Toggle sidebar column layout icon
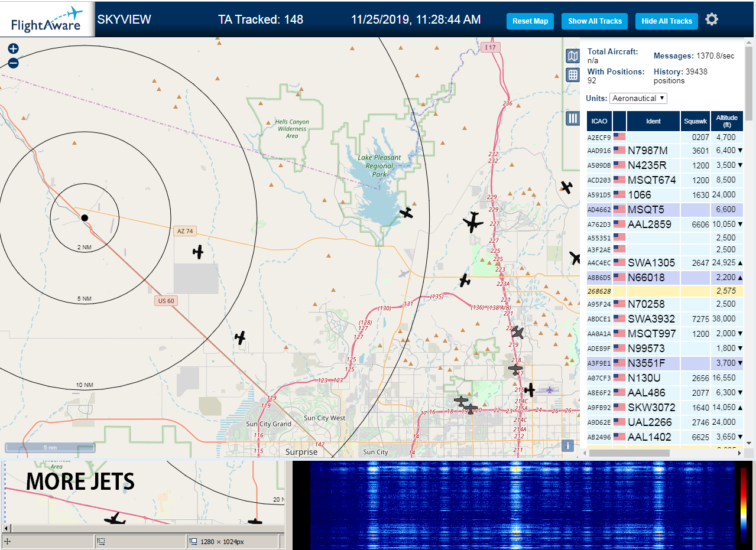 572,118
